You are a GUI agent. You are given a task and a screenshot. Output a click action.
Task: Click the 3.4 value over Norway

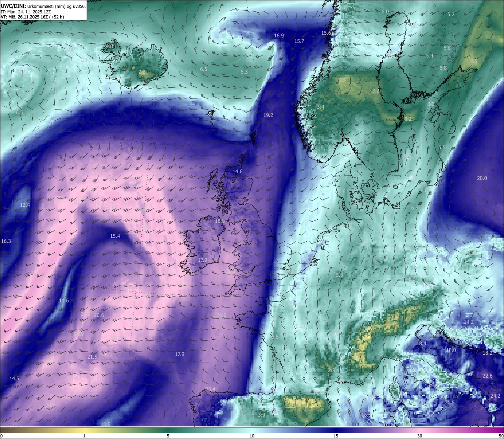pos(321,107)
